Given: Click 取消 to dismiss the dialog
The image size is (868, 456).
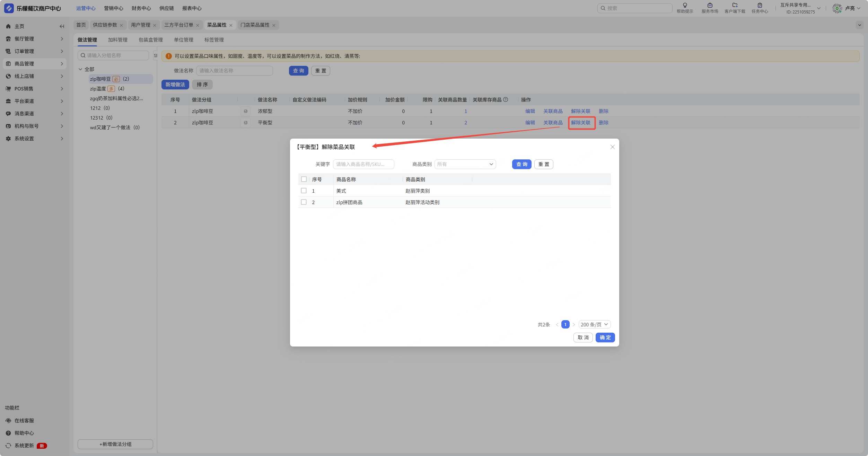Looking at the screenshot, I should point(583,337).
